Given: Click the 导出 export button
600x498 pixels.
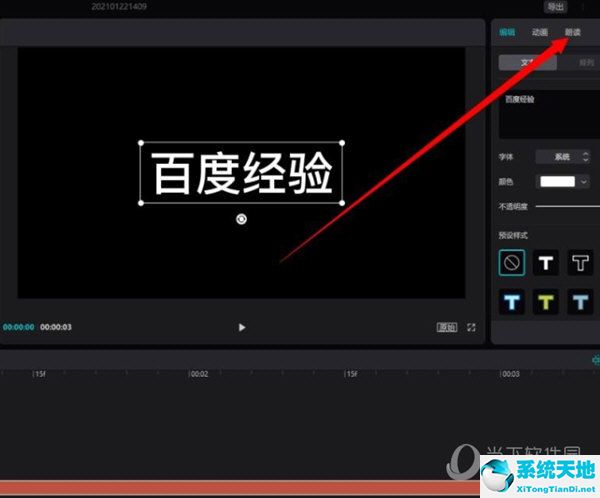Looking at the screenshot, I should click(x=555, y=7).
